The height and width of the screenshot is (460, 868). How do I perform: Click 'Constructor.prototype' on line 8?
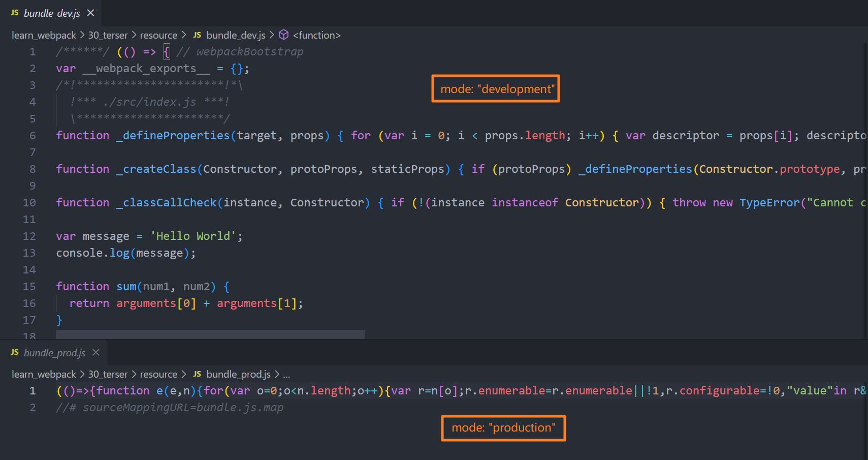click(769, 169)
